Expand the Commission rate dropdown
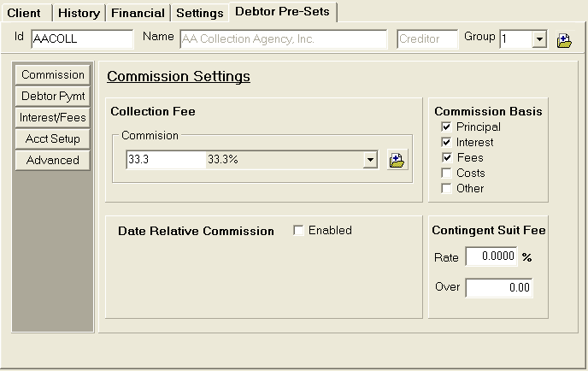This screenshot has width=588, height=371. click(370, 160)
